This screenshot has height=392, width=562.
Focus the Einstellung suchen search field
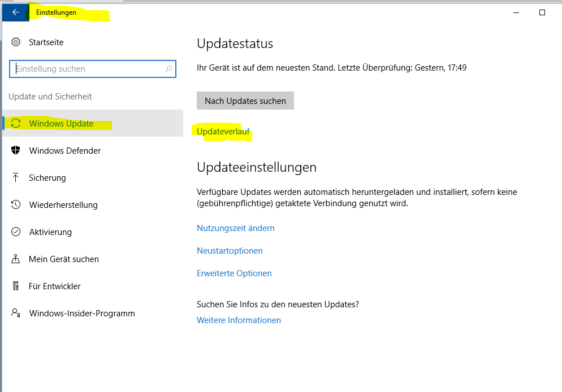[x=93, y=69]
